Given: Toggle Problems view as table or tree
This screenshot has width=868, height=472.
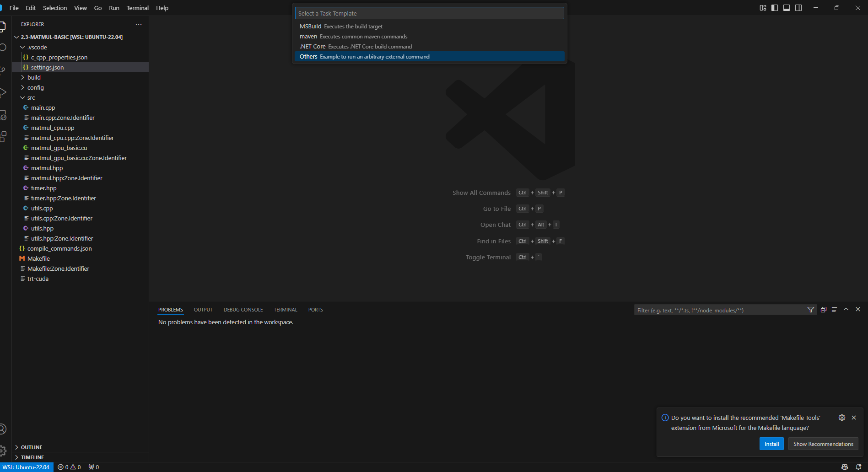Looking at the screenshot, I should (834, 310).
